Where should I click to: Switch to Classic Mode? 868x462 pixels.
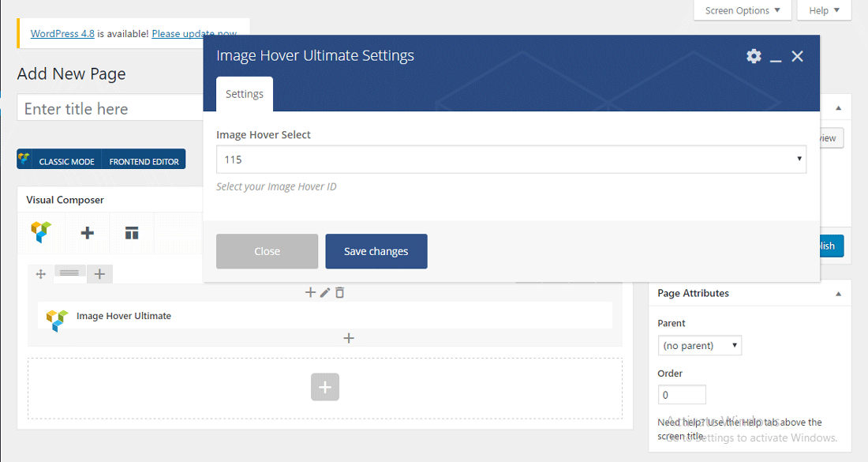59,161
